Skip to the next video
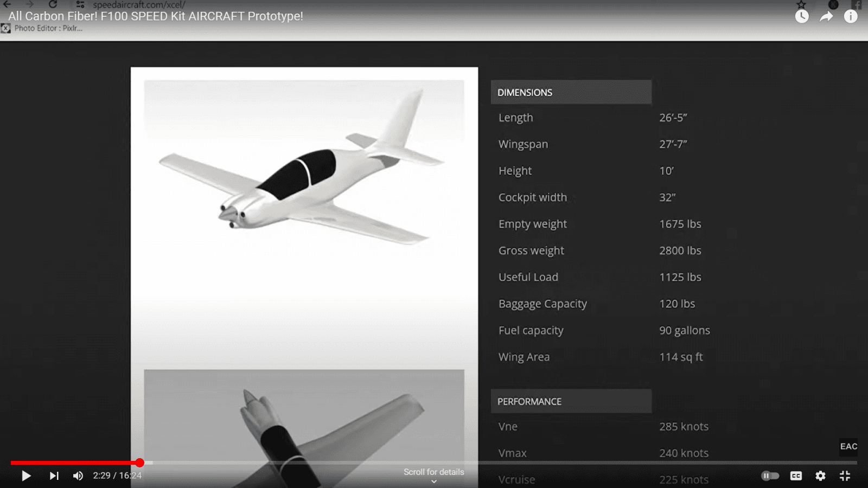 (54, 476)
